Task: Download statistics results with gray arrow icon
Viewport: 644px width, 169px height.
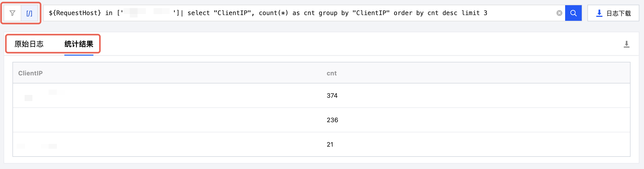Action: [627, 44]
